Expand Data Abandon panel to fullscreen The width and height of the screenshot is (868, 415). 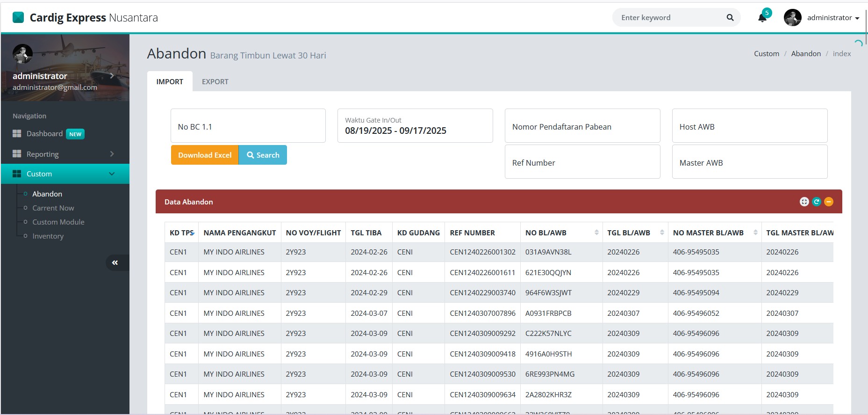coord(804,202)
